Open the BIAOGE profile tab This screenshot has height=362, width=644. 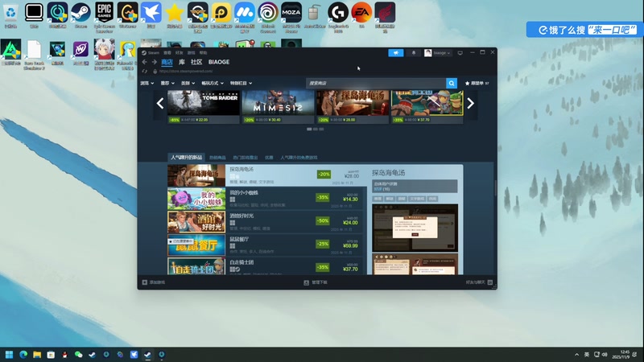(219, 62)
